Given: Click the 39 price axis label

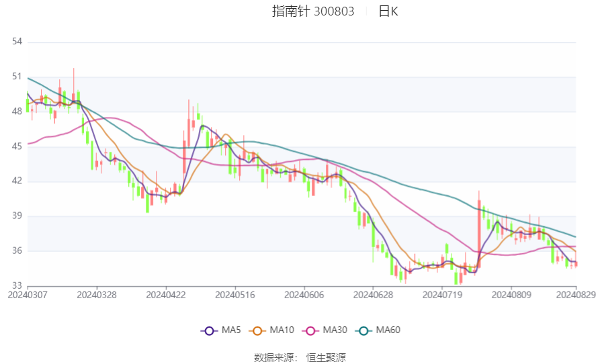Looking at the screenshot, I should [x=17, y=216].
